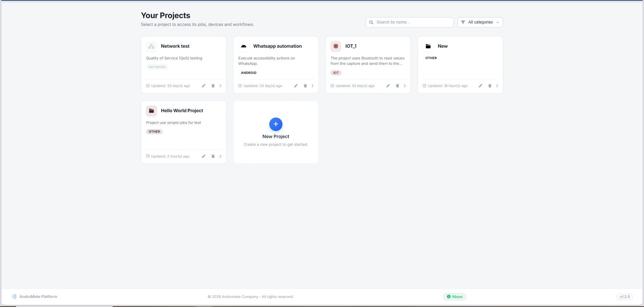Select the Network test title
The width and height of the screenshot is (644, 307).
(175, 46)
